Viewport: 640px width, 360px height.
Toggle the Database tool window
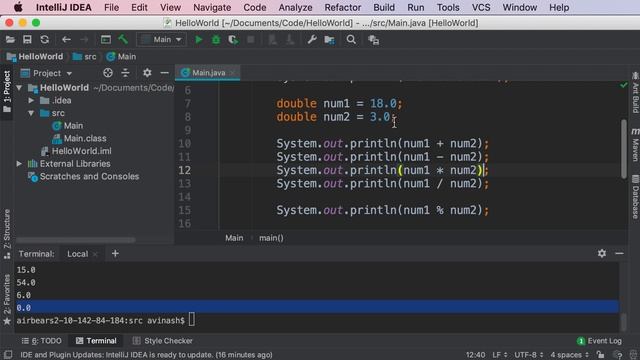pos(635,197)
